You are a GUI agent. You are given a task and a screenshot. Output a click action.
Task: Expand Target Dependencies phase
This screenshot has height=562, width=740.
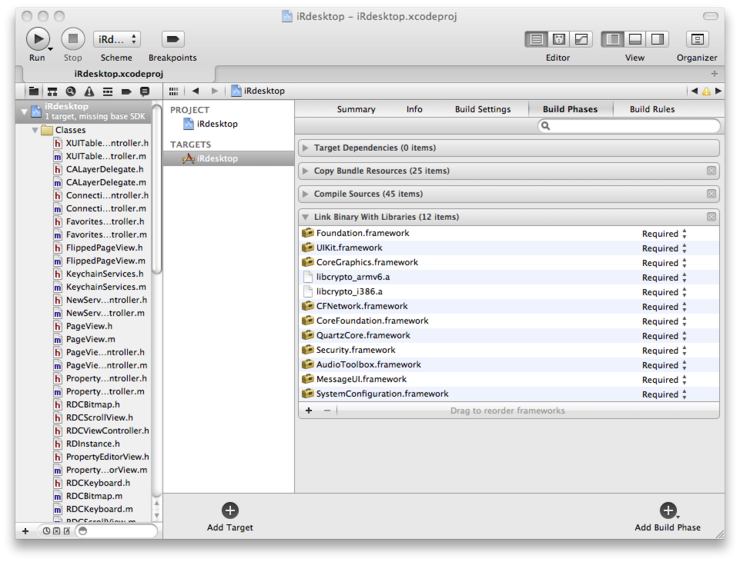(x=305, y=148)
